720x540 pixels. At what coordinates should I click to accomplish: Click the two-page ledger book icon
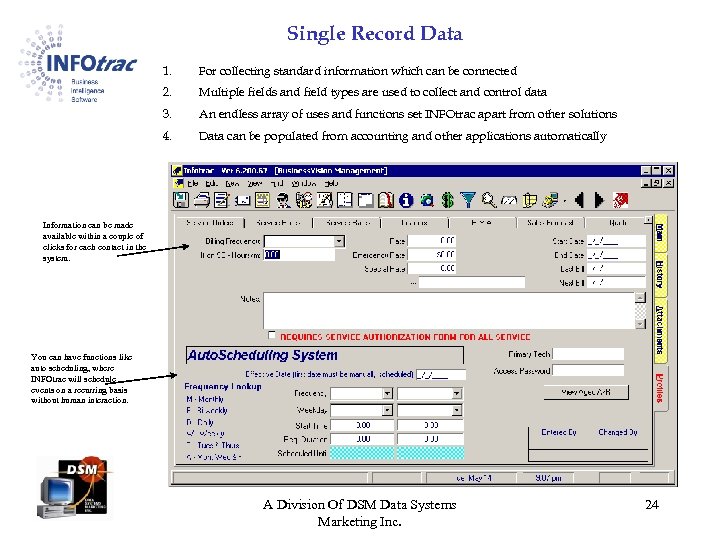pos(345,200)
